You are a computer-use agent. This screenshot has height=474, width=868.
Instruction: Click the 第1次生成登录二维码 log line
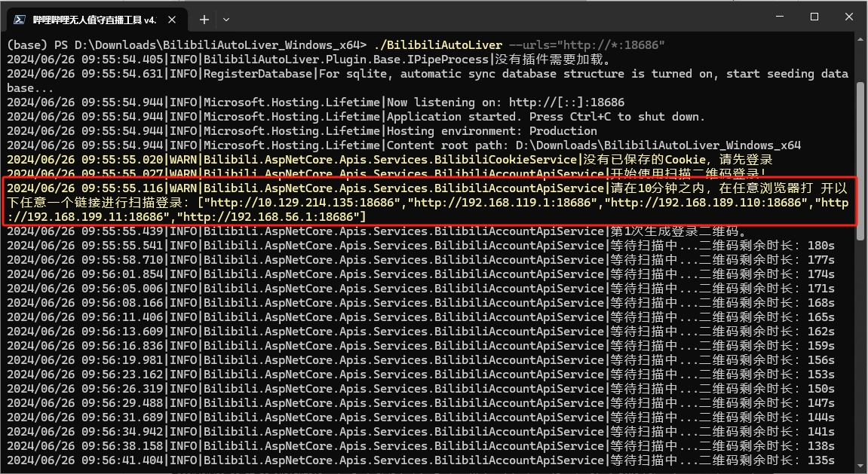(376, 231)
